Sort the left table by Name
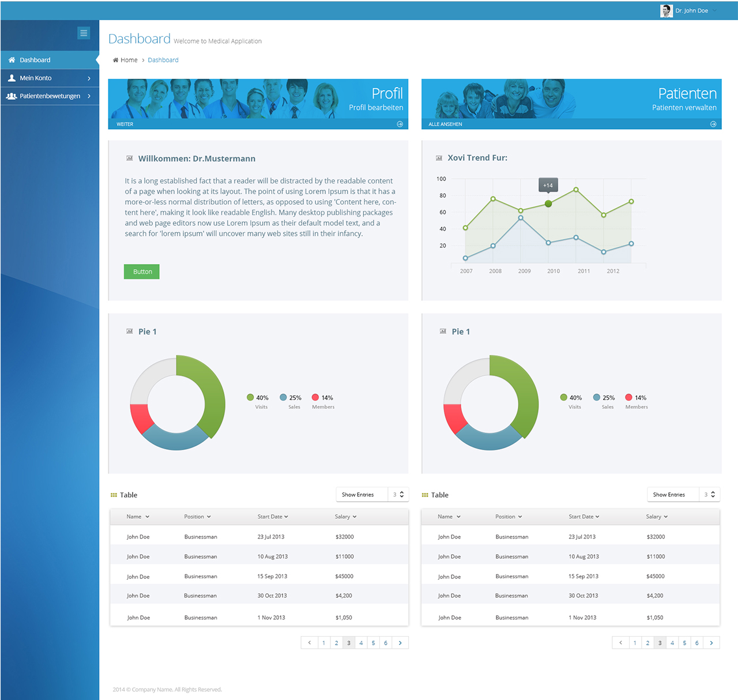The image size is (738, 700). tap(137, 516)
